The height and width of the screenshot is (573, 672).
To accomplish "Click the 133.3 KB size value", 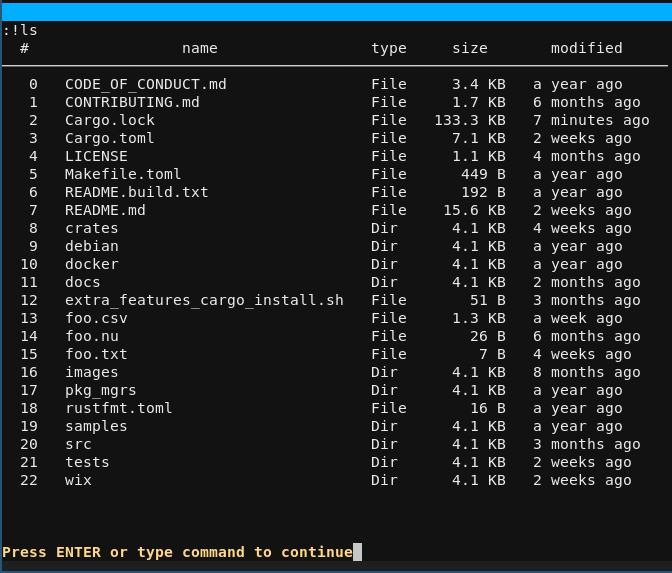I will 470,120.
